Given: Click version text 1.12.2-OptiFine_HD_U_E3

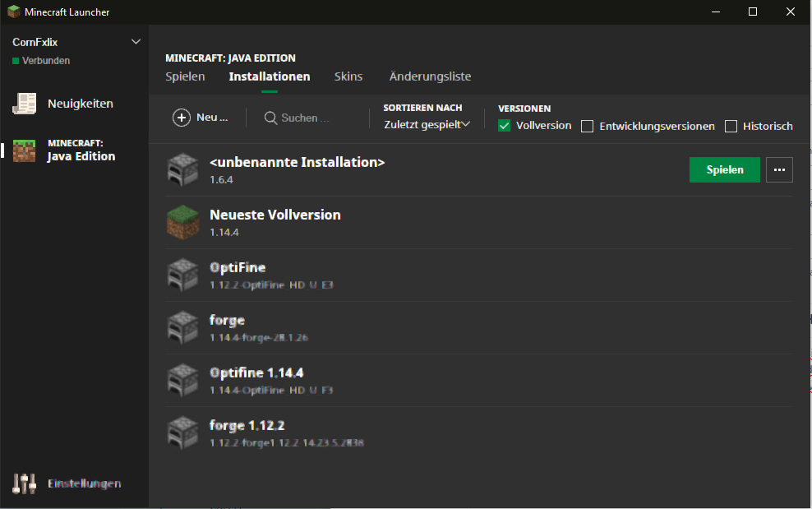Looking at the screenshot, I should pos(271,285).
